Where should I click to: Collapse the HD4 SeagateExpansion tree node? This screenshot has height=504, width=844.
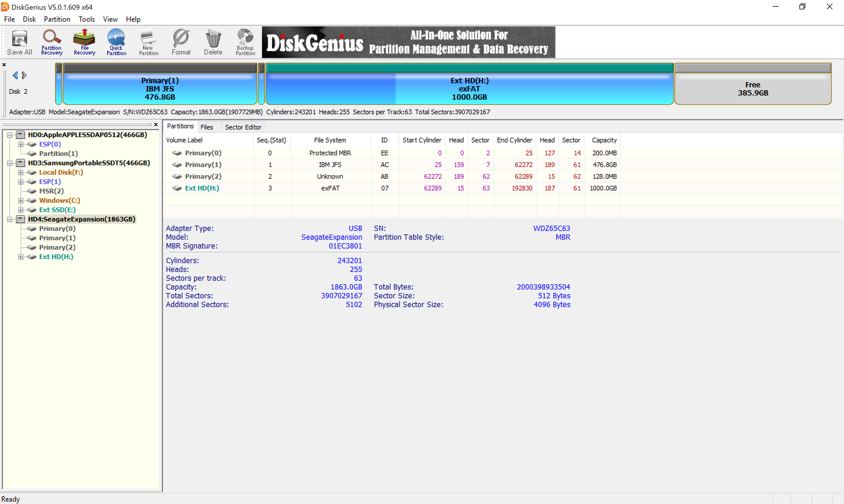(10, 219)
